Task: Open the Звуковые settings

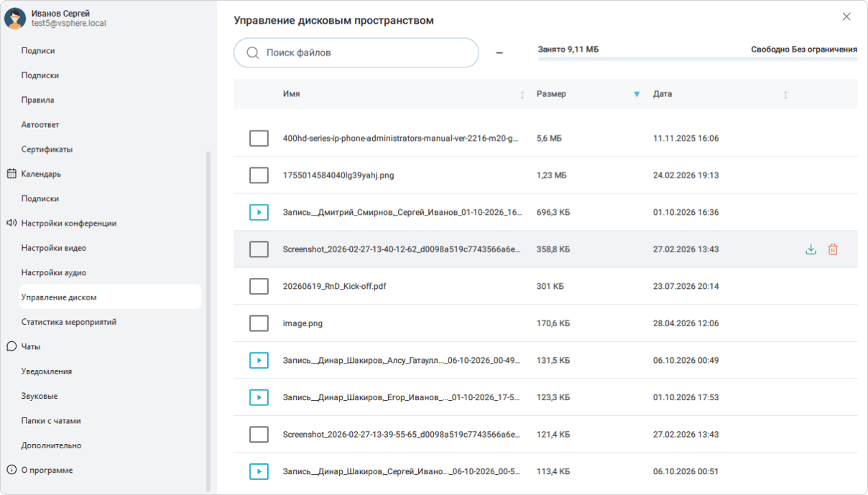Action: 40,396
